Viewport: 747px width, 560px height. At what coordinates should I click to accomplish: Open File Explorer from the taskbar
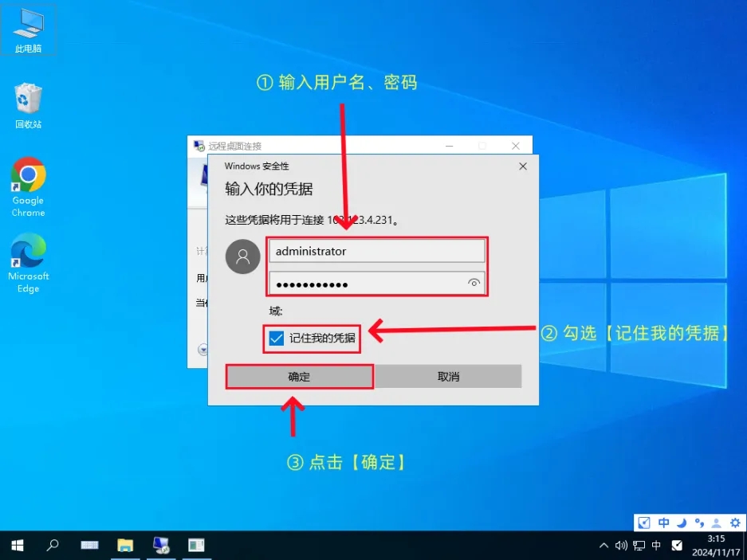click(x=125, y=546)
